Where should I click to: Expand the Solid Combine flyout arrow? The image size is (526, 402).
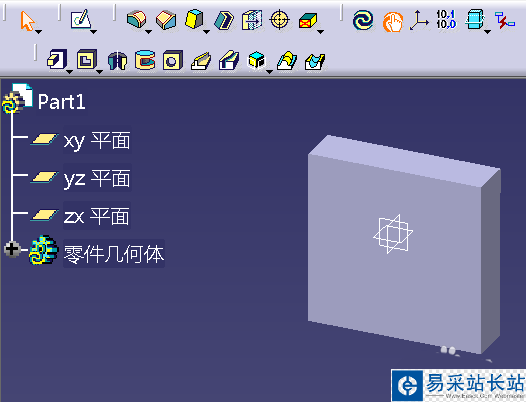coord(269,72)
